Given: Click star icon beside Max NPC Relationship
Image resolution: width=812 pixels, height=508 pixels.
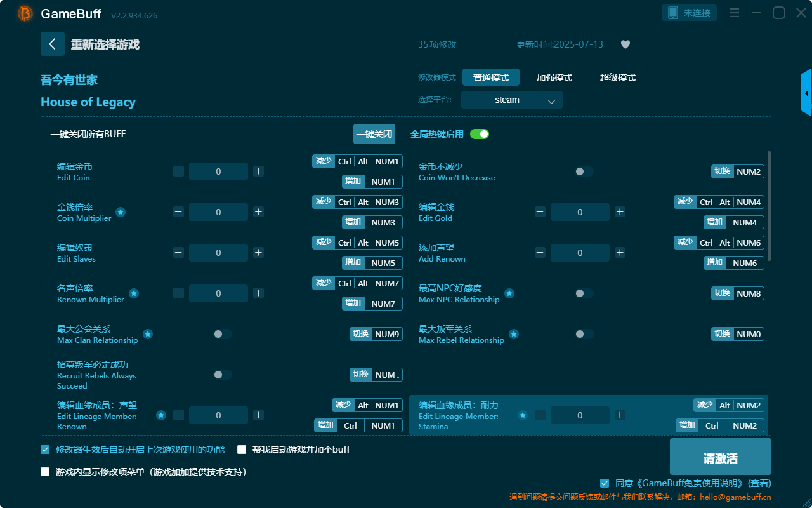Looking at the screenshot, I should pyautogui.click(x=509, y=293).
